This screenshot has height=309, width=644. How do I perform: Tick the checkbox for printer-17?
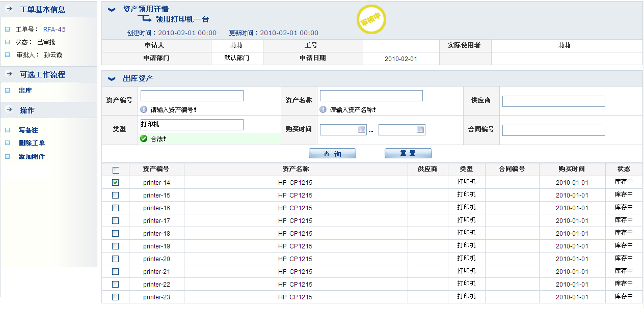[116, 220]
